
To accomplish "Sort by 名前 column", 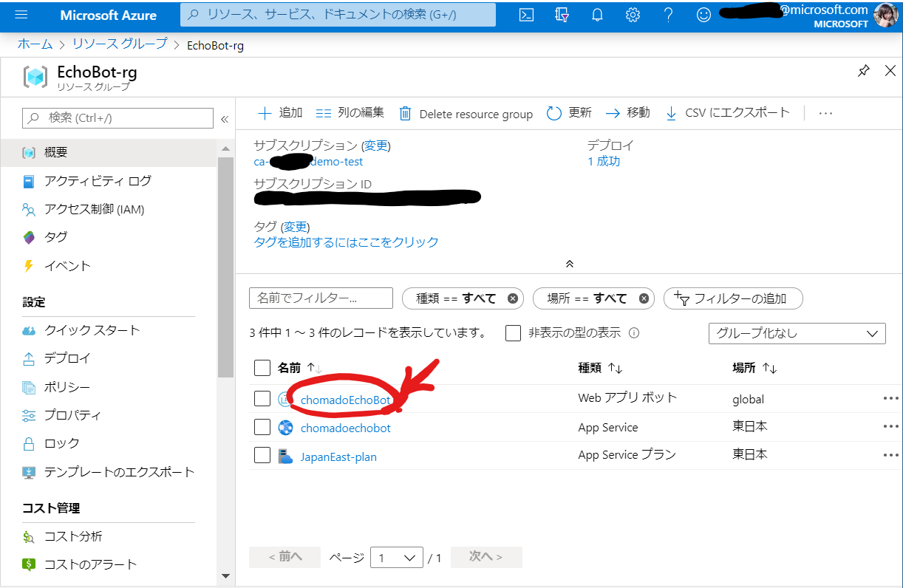I will (x=300, y=368).
